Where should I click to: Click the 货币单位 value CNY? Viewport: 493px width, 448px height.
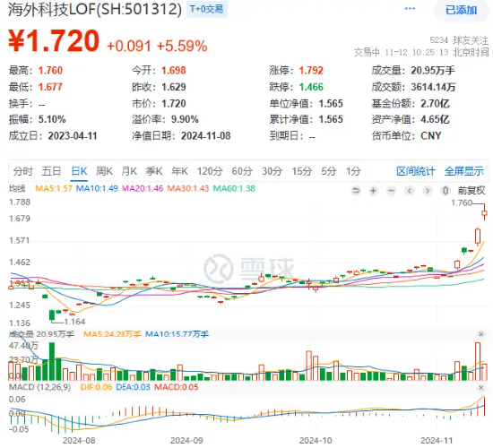[x=431, y=136]
